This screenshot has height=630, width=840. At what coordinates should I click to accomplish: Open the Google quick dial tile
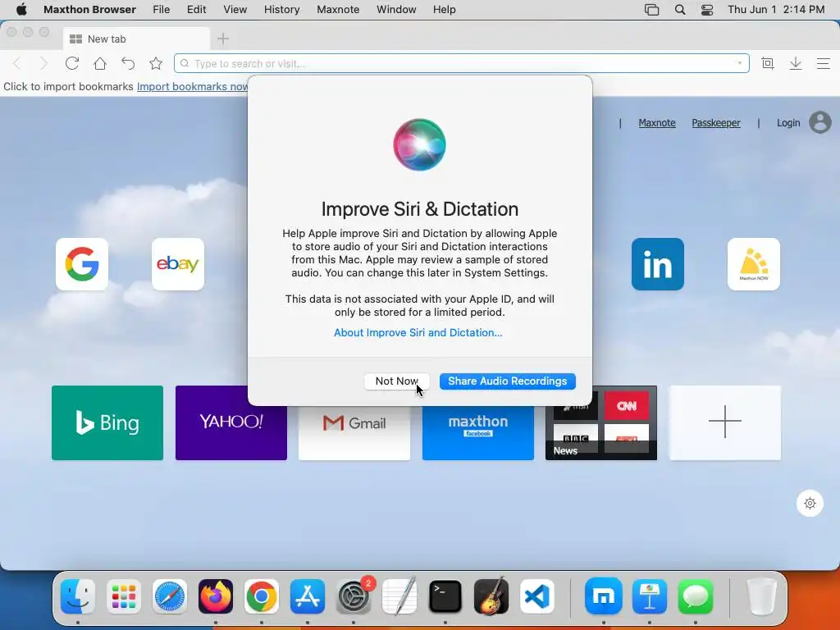[82, 264]
